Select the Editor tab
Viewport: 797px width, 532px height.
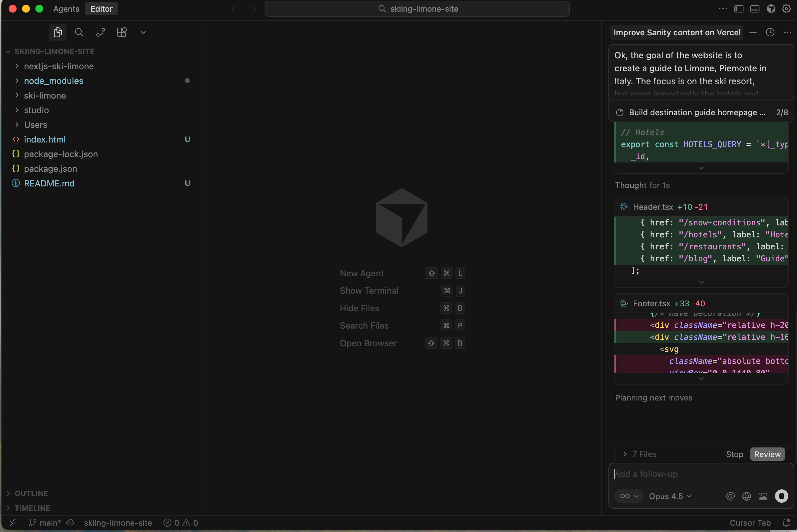pyautogui.click(x=101, y=9)
